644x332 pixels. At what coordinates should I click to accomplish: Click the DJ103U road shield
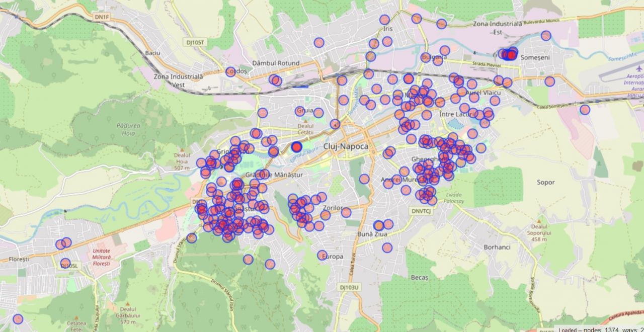click(350, 288)
